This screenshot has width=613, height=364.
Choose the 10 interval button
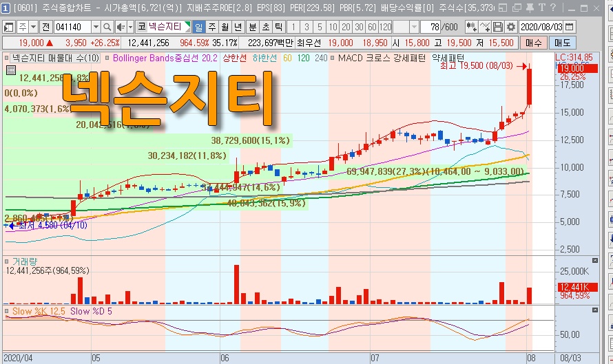tap(333, 27)
